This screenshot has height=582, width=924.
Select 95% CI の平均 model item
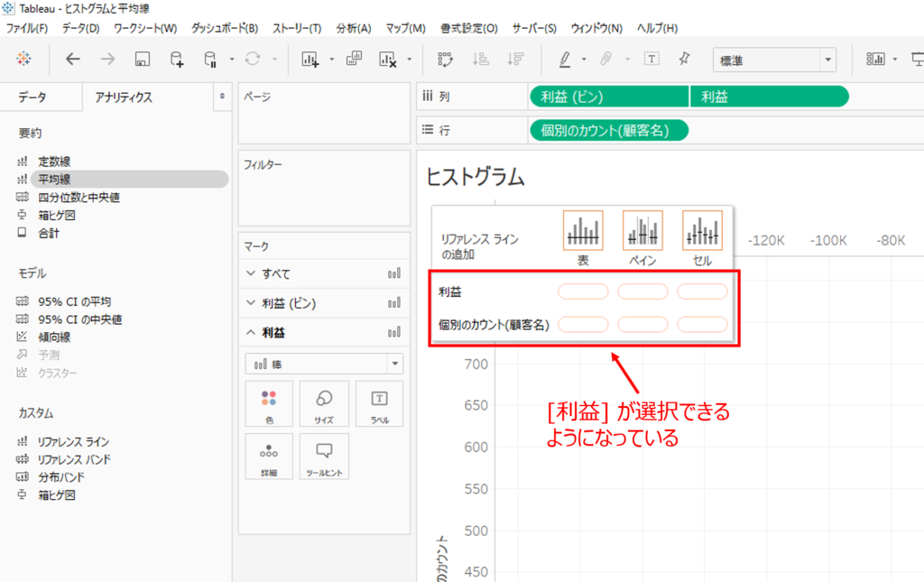74,301
